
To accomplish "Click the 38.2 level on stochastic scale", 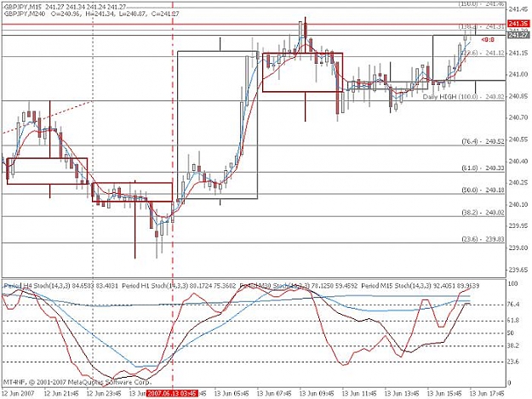I will tap(513, 345).
